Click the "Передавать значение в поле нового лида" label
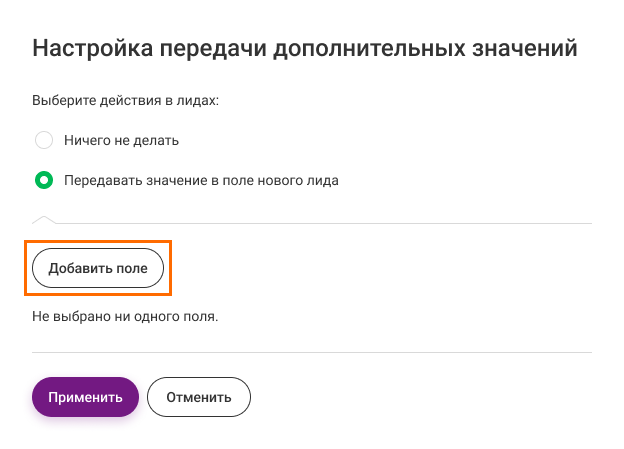The image size is (624, 449). point(201,181)
